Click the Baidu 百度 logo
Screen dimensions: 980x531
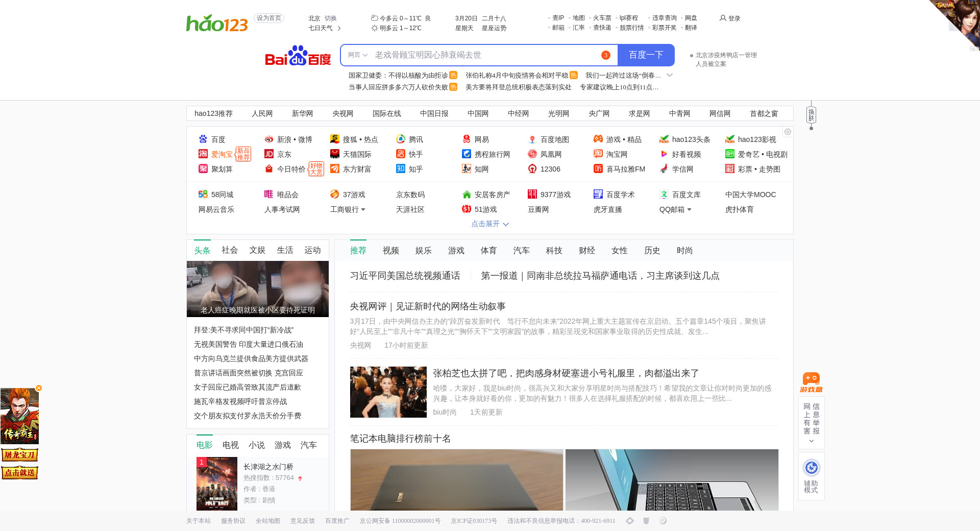tap(298, 56)
